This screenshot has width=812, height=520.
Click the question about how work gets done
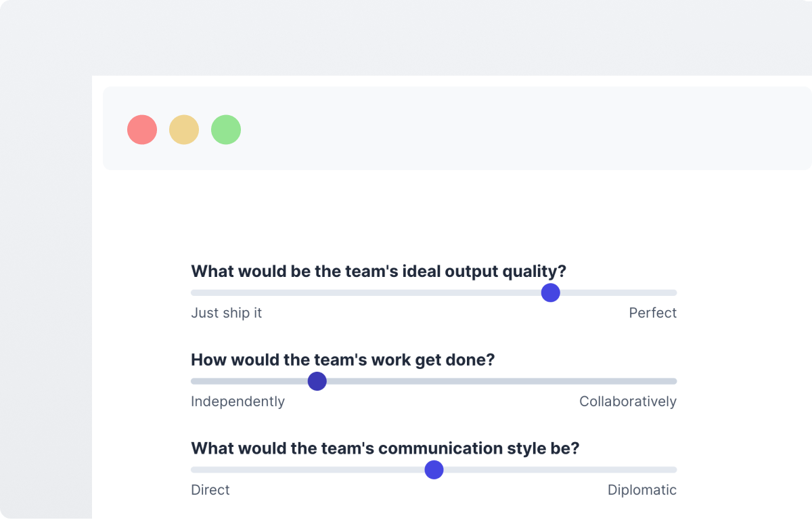click(x=342, y=360)
